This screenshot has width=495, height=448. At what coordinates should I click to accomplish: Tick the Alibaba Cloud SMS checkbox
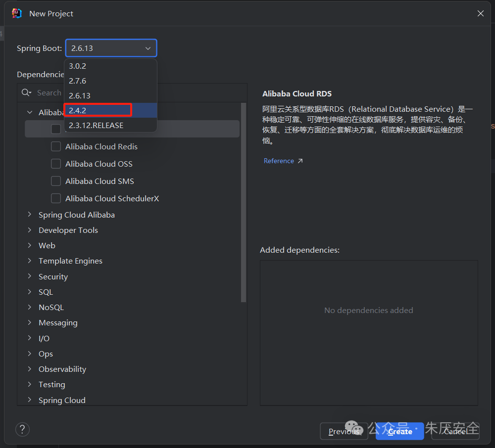[56, 181]
